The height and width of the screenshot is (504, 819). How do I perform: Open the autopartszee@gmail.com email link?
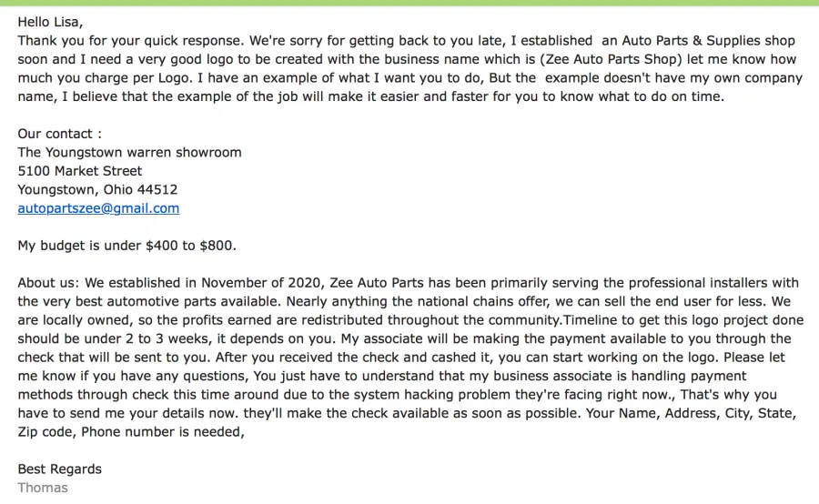coord(98,208)
